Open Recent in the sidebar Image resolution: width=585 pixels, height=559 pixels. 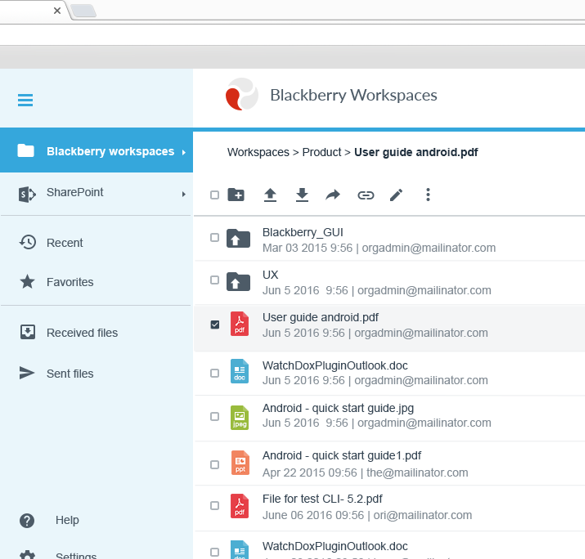[65, 243]
